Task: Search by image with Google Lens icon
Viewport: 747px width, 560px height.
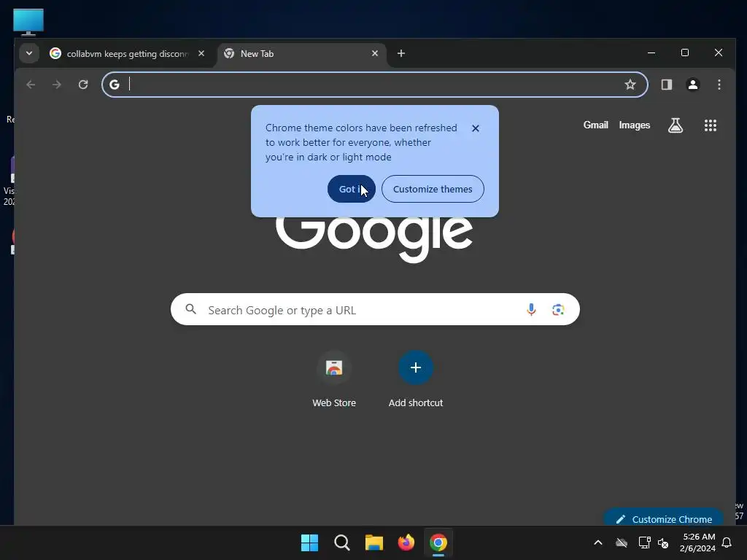Action: tap(558, 309)
